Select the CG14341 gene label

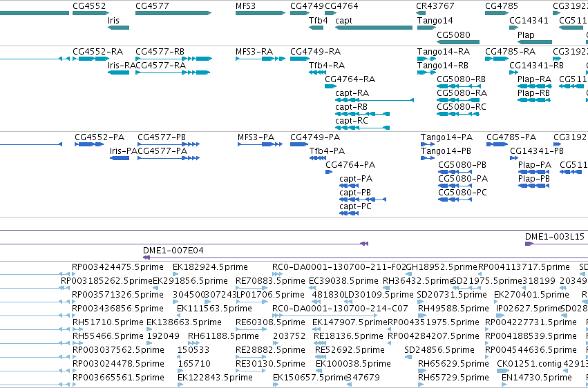coord(529,20)
